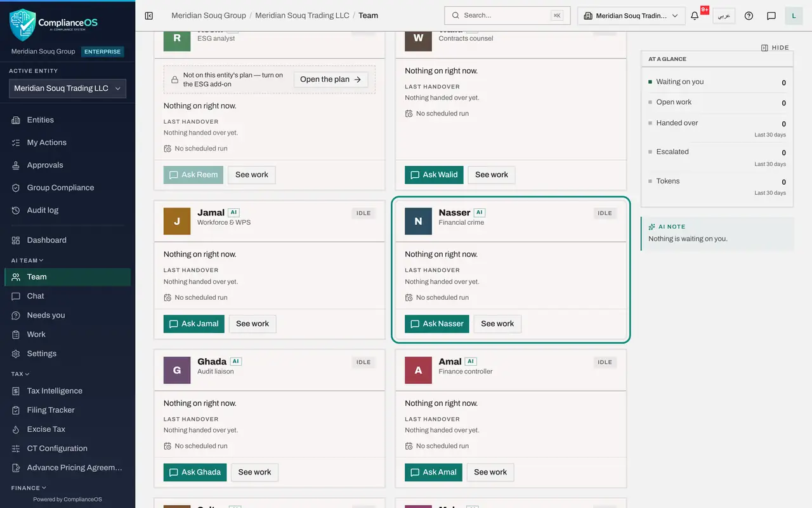The image size is (812, 508).
Task: Click the Search field
Action: point(507,16)
